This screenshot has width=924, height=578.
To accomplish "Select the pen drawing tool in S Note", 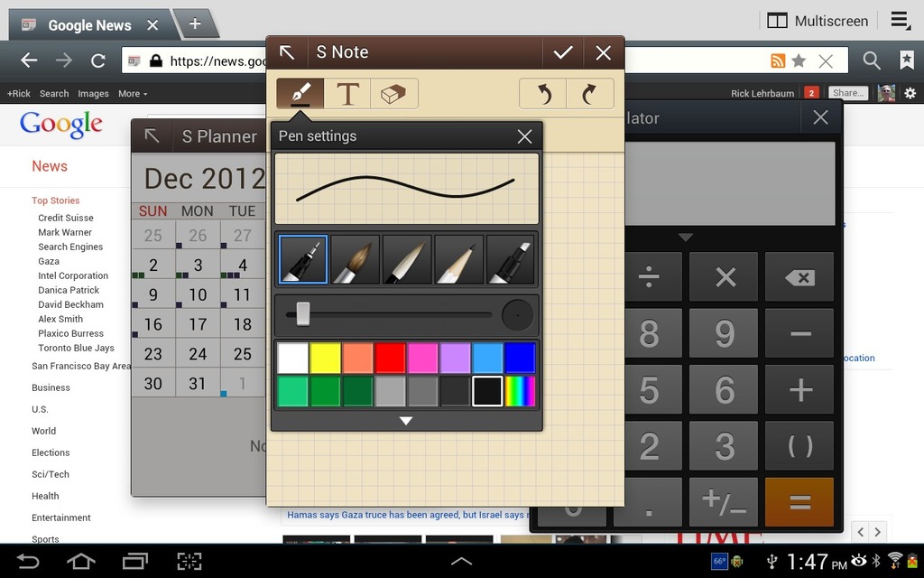I will [x=300, y=94].
